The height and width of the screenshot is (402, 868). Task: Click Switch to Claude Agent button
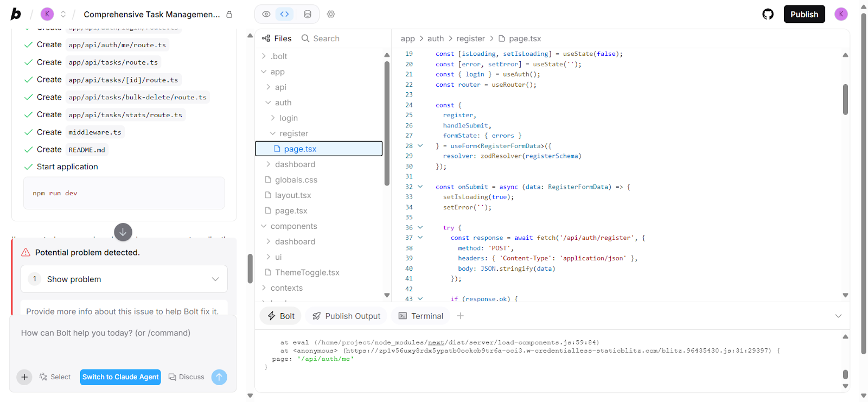(x=120, y=377)
